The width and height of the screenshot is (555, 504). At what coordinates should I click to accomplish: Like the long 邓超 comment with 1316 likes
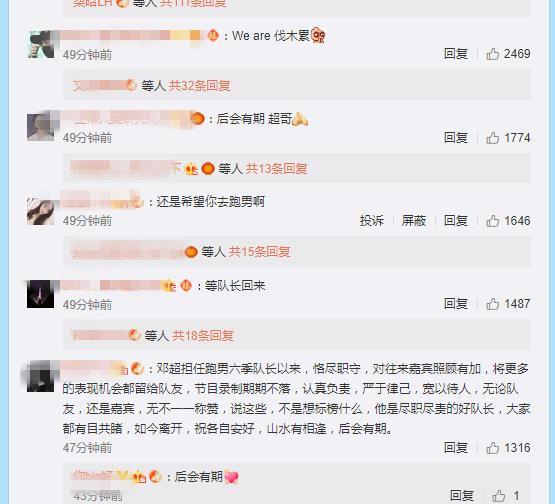492,448
